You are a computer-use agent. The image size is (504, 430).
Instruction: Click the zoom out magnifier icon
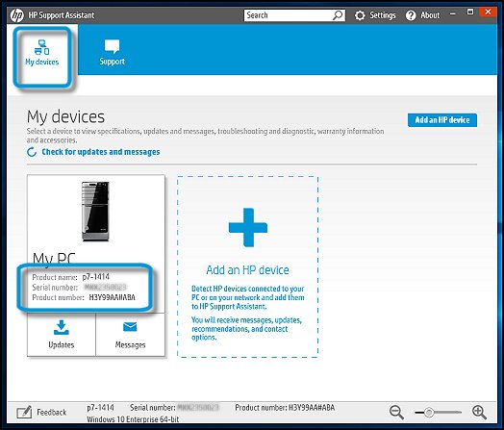396,413
